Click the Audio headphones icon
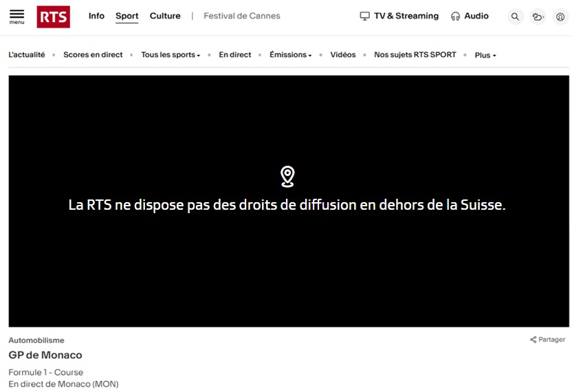 click(x=455, y=16)
